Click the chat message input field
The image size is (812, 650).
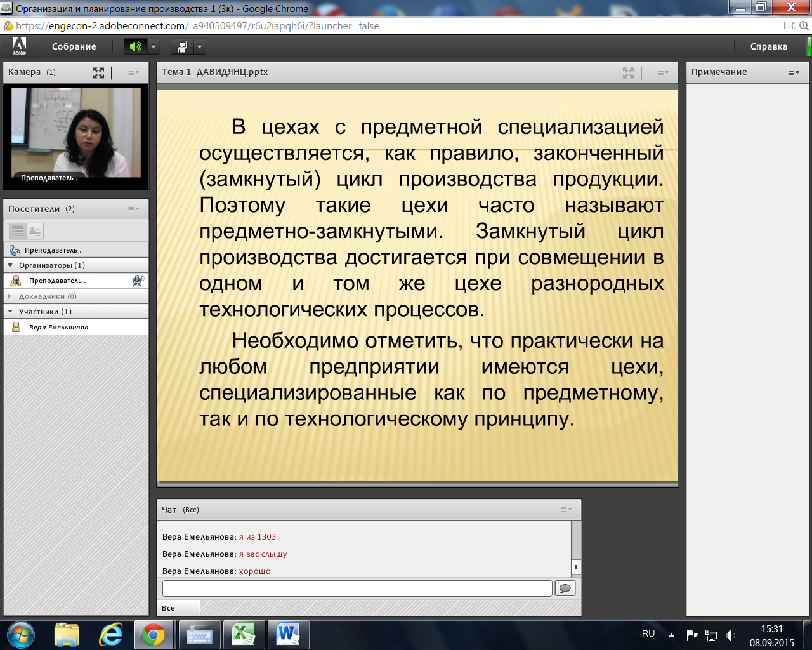[x=357, y=588]
